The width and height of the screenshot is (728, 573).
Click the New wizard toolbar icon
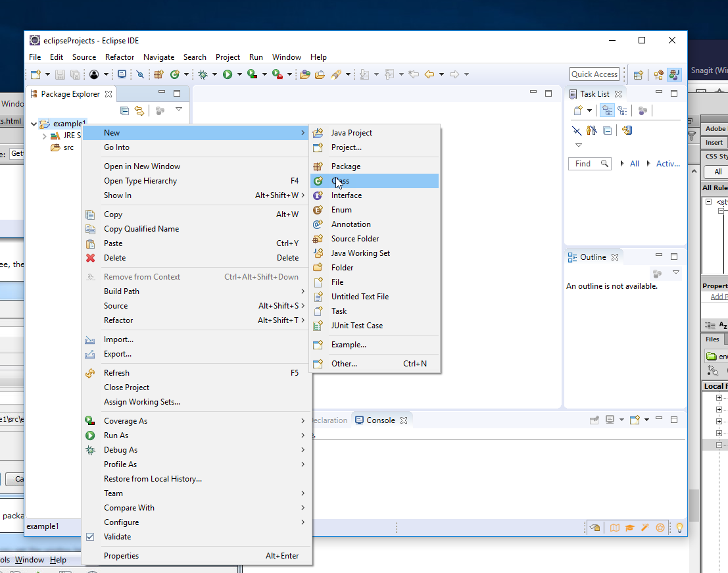pos(36,74)
